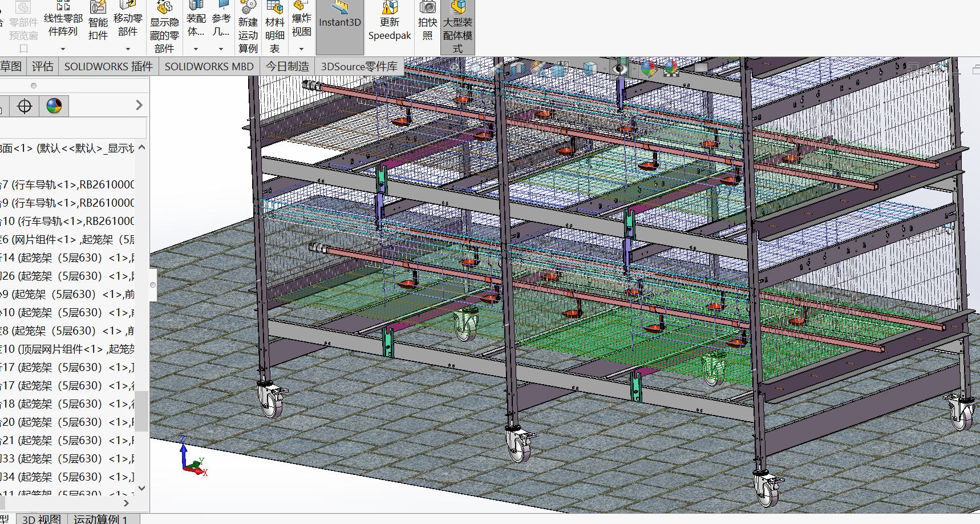980x524 pixels.
Task: Expand manager panel tabs chevron arrow
Action: pos(139,106)
